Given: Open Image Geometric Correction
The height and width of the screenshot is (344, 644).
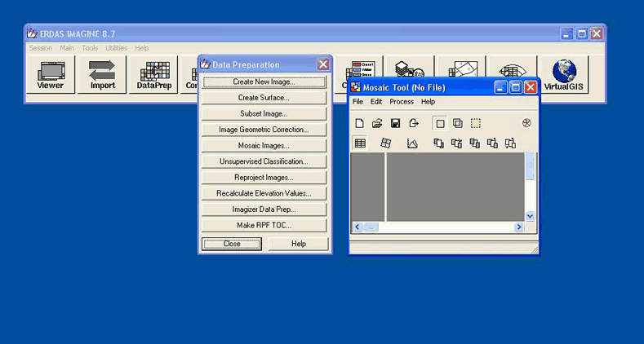Looking at the screenshot, I should click(264, 130).
